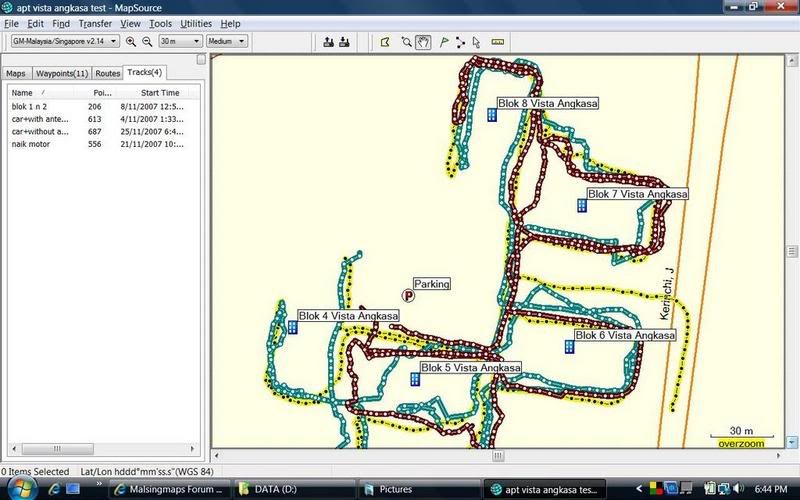The width and height of the screenshot is (800, 500).
Task: Click map scroll down arrow
Action: tap(791, 442)
